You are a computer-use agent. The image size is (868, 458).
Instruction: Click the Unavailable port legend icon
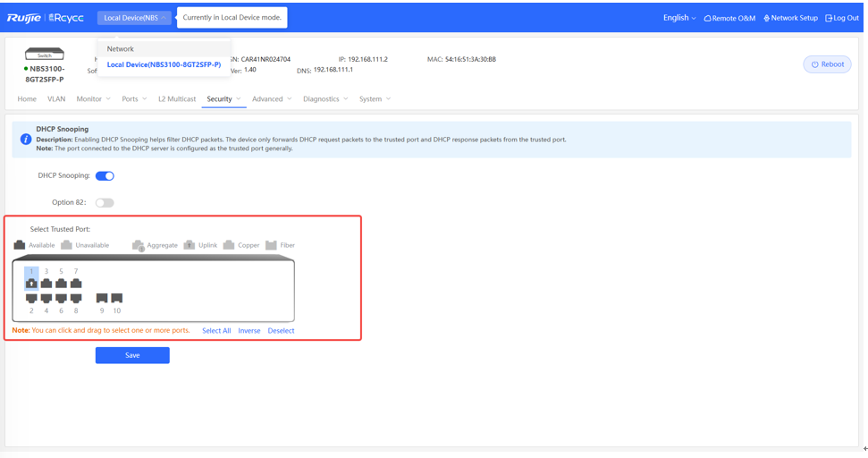pyautogui.click(x=66, y=245)
